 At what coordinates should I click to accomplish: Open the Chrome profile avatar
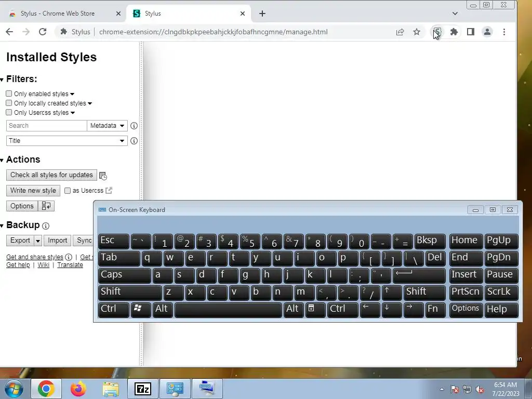click(487, 32)
